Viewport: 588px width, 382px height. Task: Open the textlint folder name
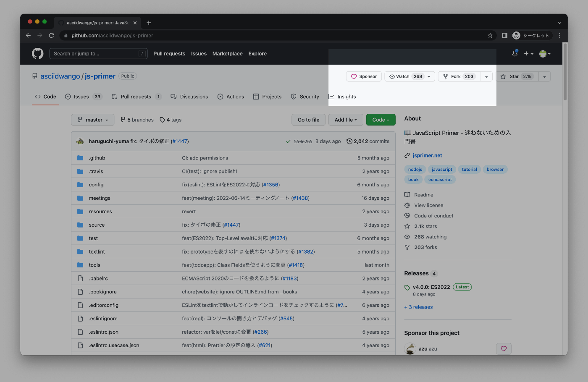pyautogui.click(x=97, y=251)
